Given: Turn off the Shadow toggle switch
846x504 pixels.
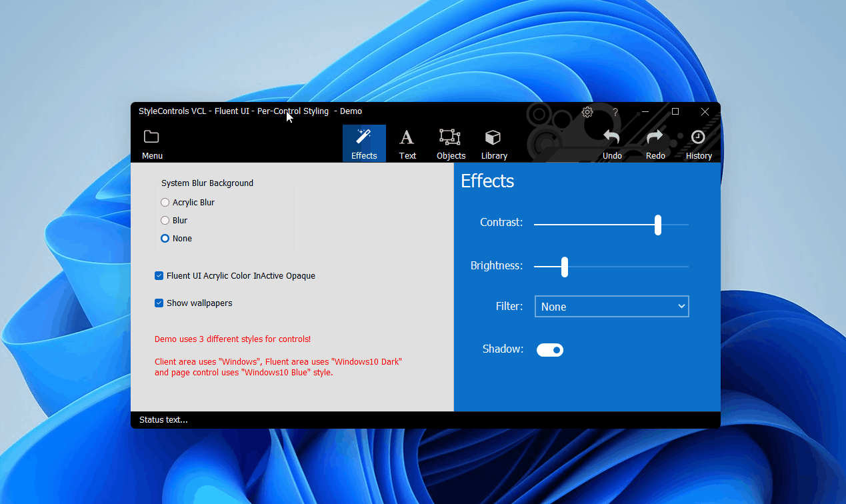Looking at the screenshot, I should (x=550, y=350).
